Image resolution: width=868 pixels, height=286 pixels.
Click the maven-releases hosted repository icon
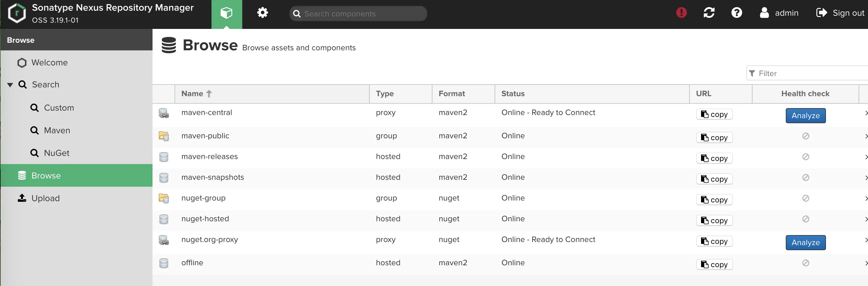164,157
